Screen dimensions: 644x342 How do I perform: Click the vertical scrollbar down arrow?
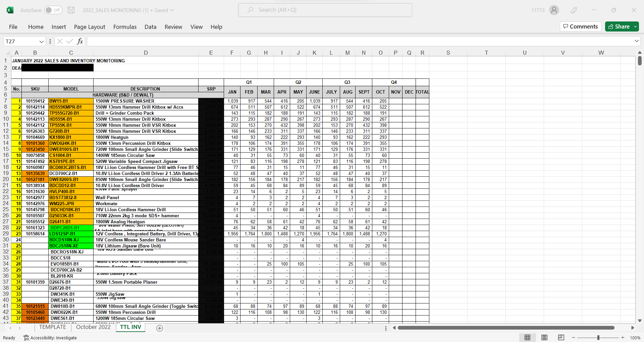click(x=640, y=321)
